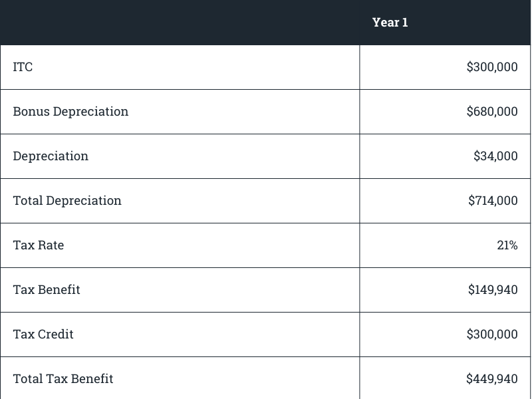Click the Tax Rate row label
This screenshot has width=532, height=399.
pos(39,245)
